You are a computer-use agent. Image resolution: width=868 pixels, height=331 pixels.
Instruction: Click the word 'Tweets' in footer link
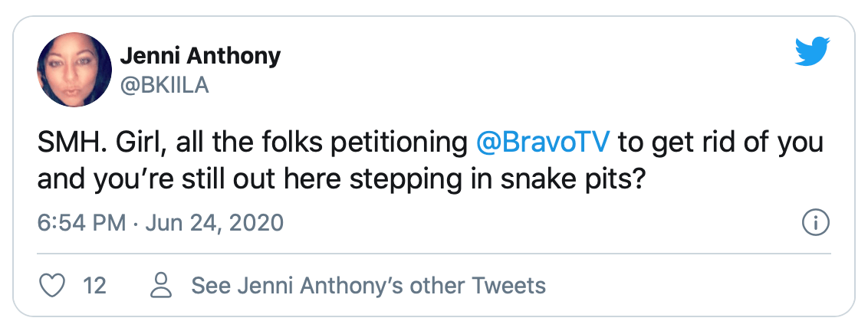[x=508, y=286]
